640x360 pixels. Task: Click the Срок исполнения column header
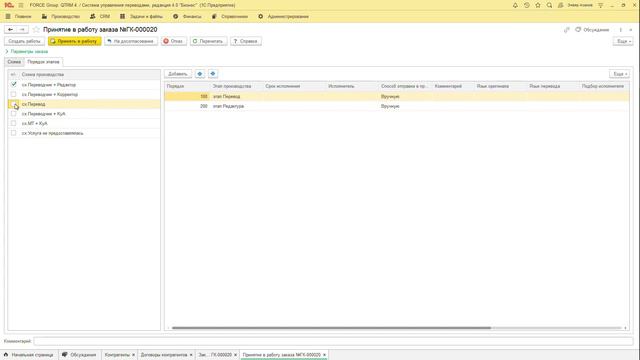[294, 87]
